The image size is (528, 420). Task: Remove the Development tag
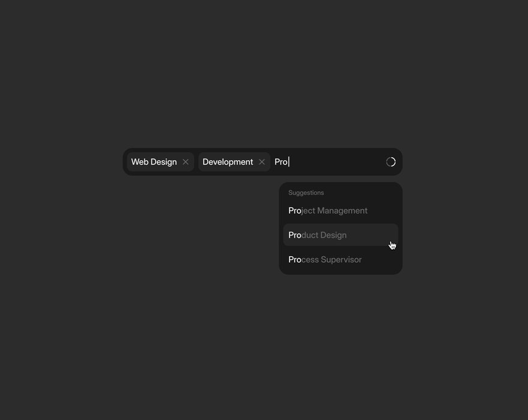pyautogui.click(x=262, y=162)
